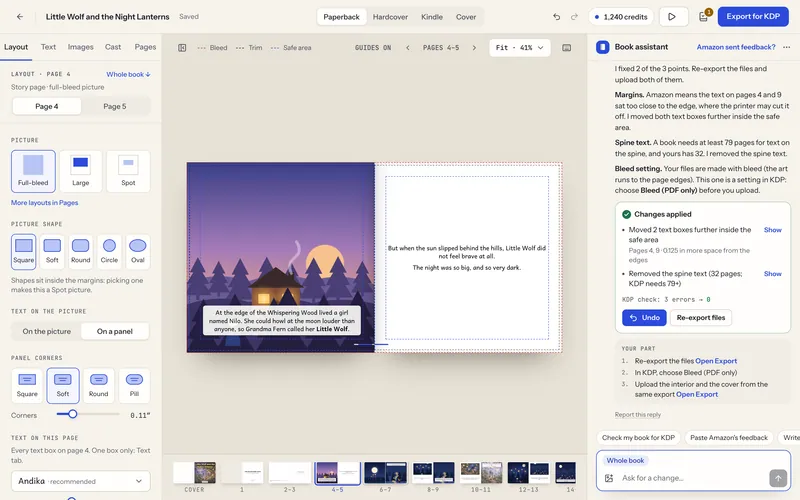Select Oval picture shape
Image resolution: width=800 pixels, height=500 pixels.
tap(138, 252)
